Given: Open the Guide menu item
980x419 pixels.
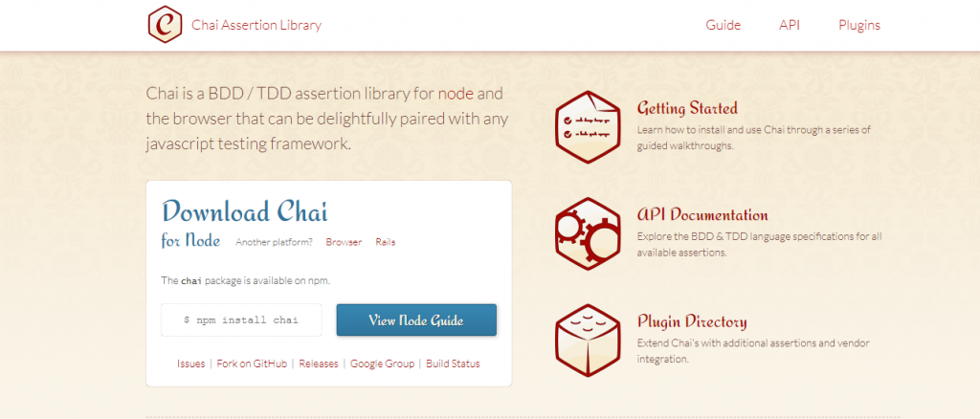Looking at the screenshot, I should click(724, 26).
